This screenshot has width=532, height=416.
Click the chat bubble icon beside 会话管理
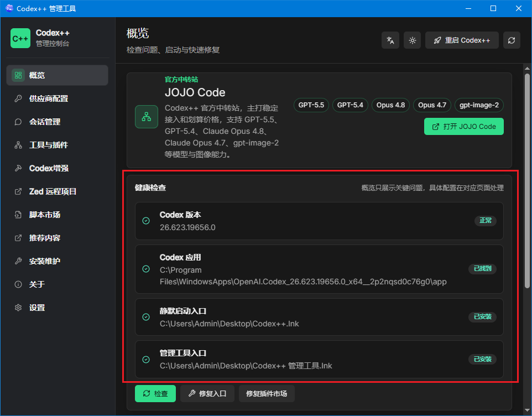[x=18, y=122]
